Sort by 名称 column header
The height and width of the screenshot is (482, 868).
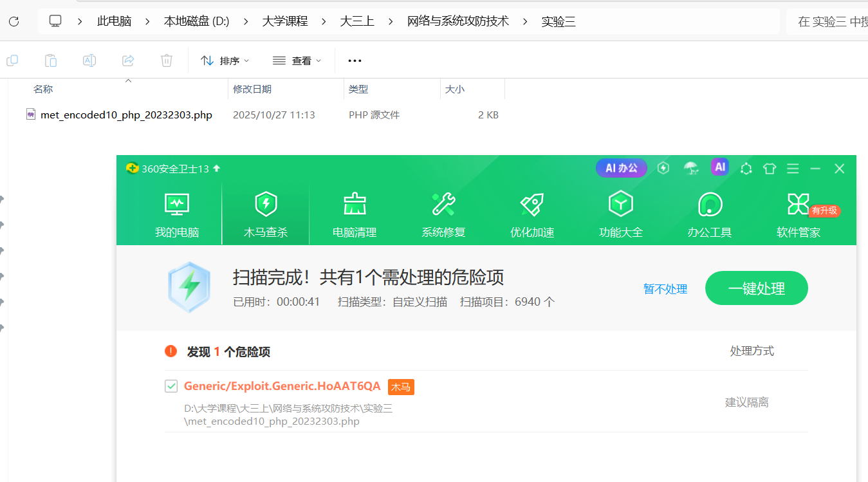pos(43,89)
